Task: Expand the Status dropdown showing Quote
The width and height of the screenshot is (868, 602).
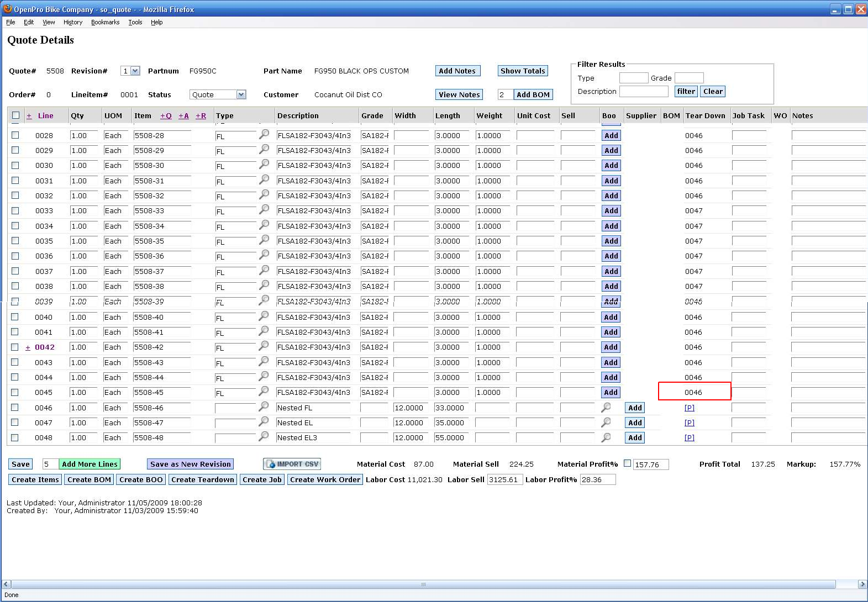Action: point(218,94)
